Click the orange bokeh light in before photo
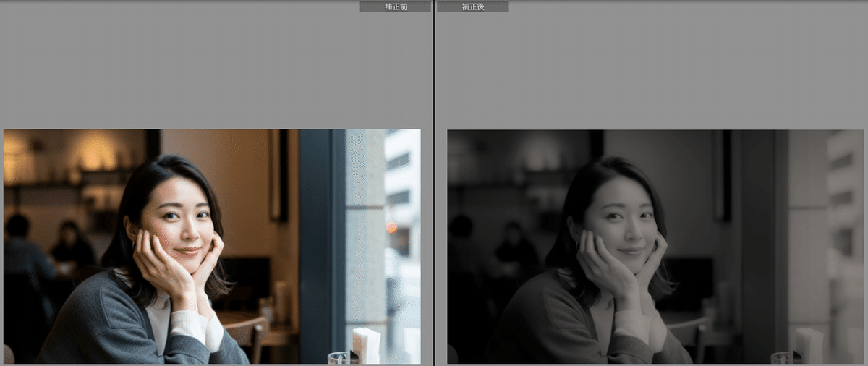Screen dimensions: 868x366 click(x=391, y=227)
